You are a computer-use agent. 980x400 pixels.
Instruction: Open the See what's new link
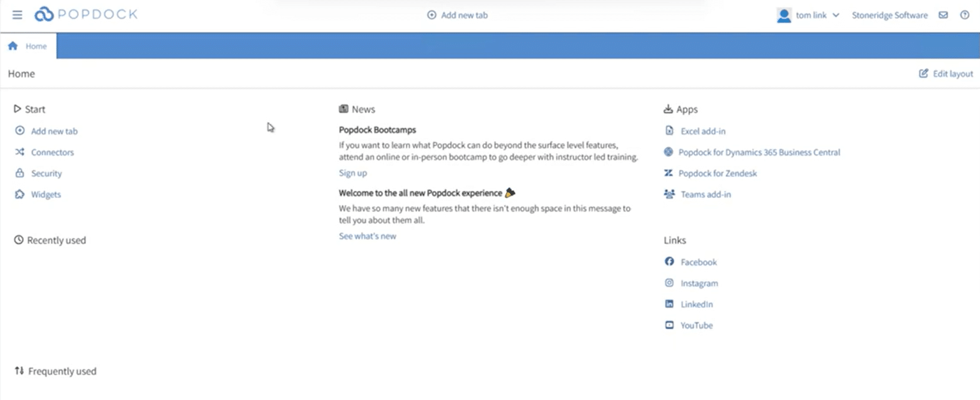[x=367, y=236]
